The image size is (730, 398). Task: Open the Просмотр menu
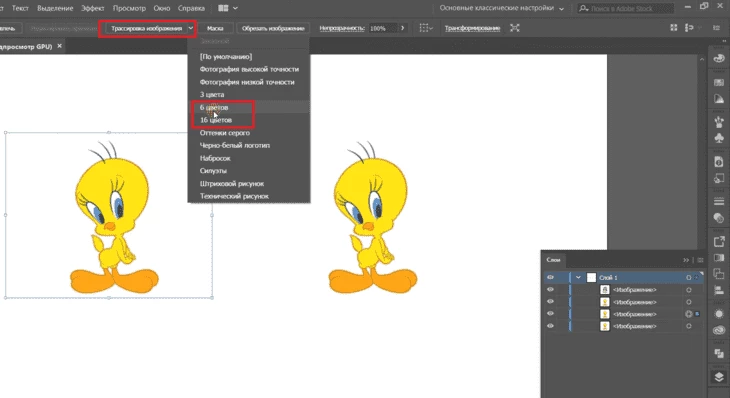(x=129, y=8)
